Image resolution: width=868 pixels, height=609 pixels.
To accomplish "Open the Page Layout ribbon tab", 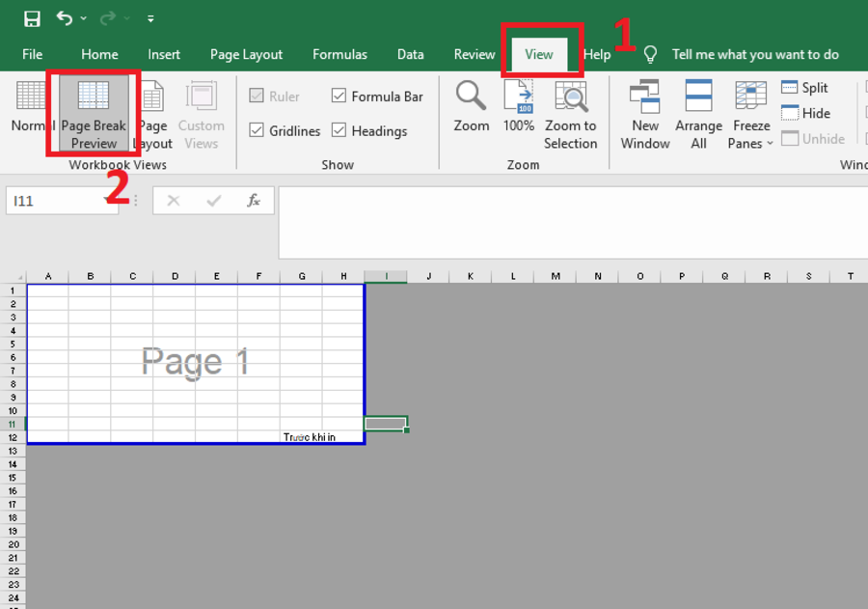I will pos(246,54).
